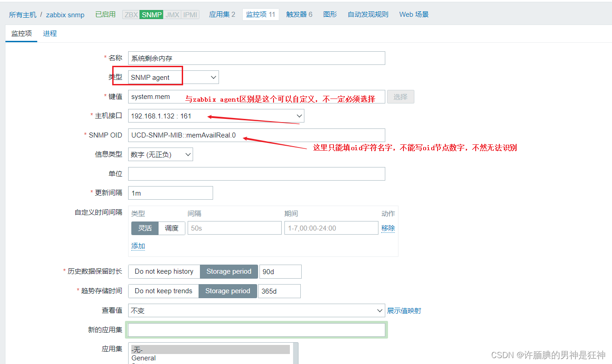612x364 pixels.
Task: Click the 已启用 status link
Action: click(x=105, y=15)
